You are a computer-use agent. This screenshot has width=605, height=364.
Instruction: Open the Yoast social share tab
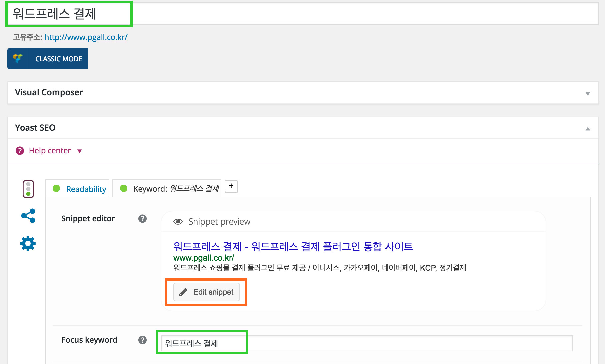[x=28, y=216]
